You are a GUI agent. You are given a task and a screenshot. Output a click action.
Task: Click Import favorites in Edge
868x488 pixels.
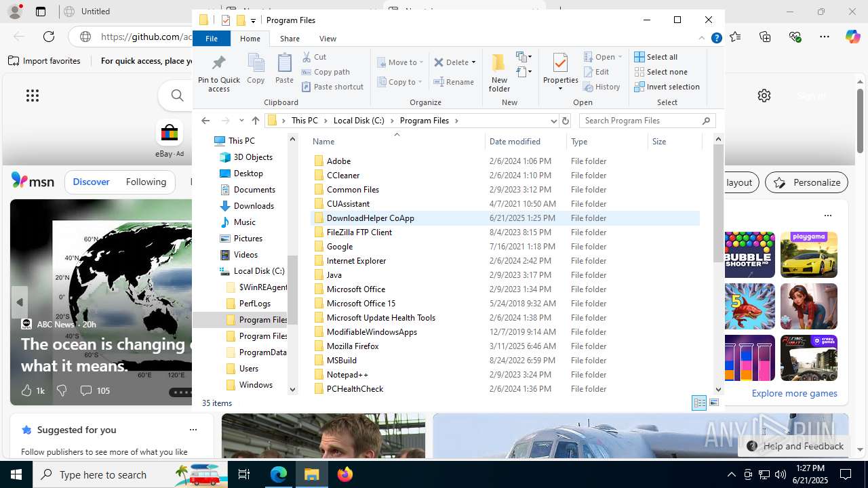click(45, 61)
